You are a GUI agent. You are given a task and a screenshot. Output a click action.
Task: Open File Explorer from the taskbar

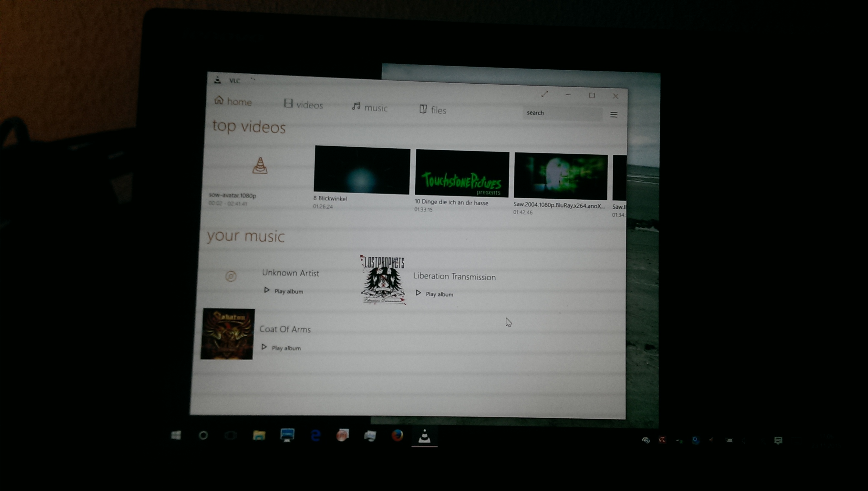(x=259, y=435)
